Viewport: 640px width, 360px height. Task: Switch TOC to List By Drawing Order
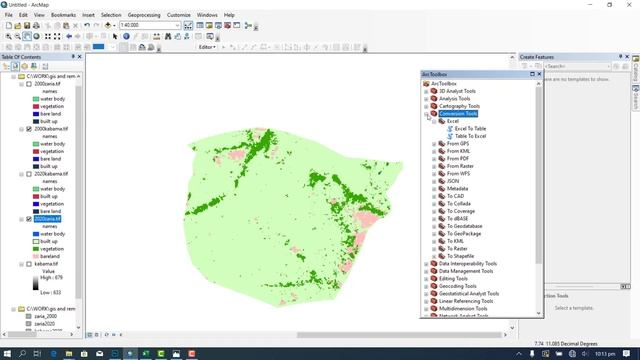click(x=6, y=67)
